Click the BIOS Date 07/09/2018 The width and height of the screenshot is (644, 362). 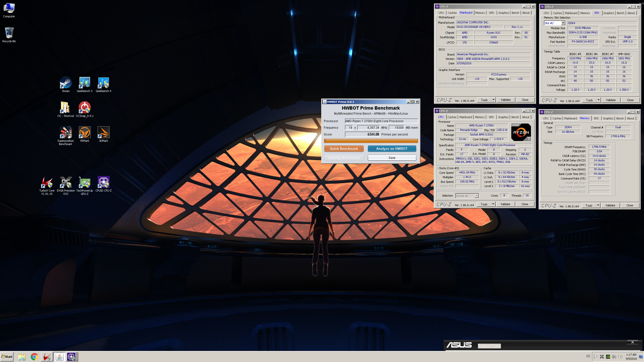point(493,63)
